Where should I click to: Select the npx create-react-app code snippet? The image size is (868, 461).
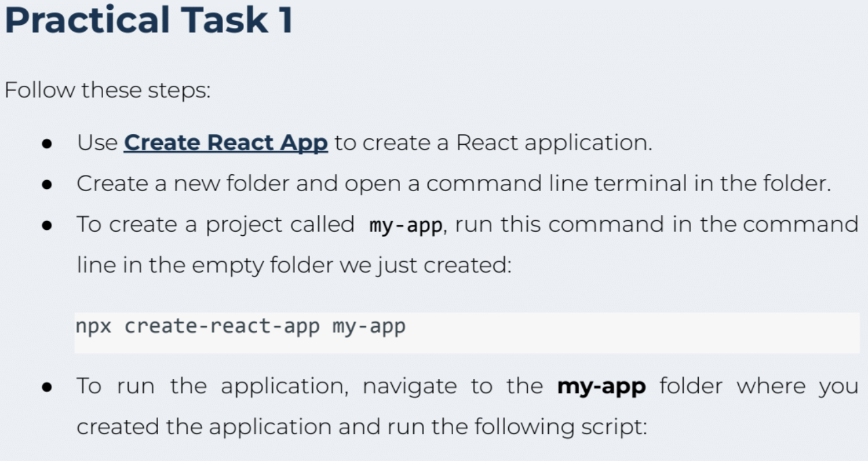pyautogui.click(x=240, y=325)
